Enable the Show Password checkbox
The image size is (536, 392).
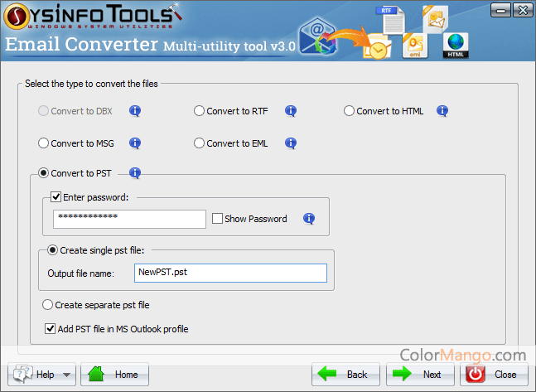point(217,219)
